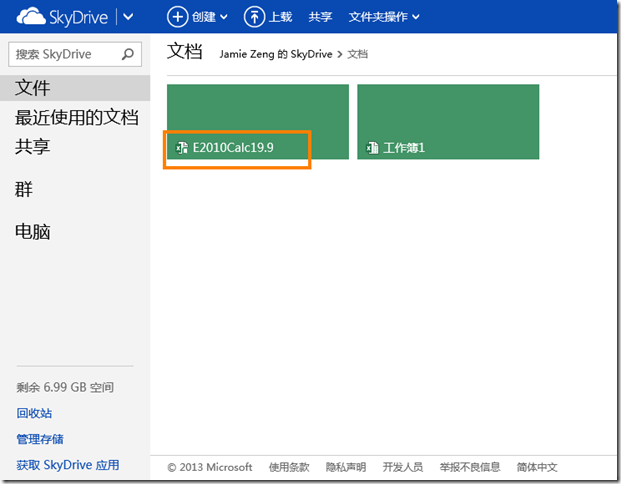Screen dimensions: 621x484
Task: Open the 隐私声明 footer link
Action: pos(346,467)
